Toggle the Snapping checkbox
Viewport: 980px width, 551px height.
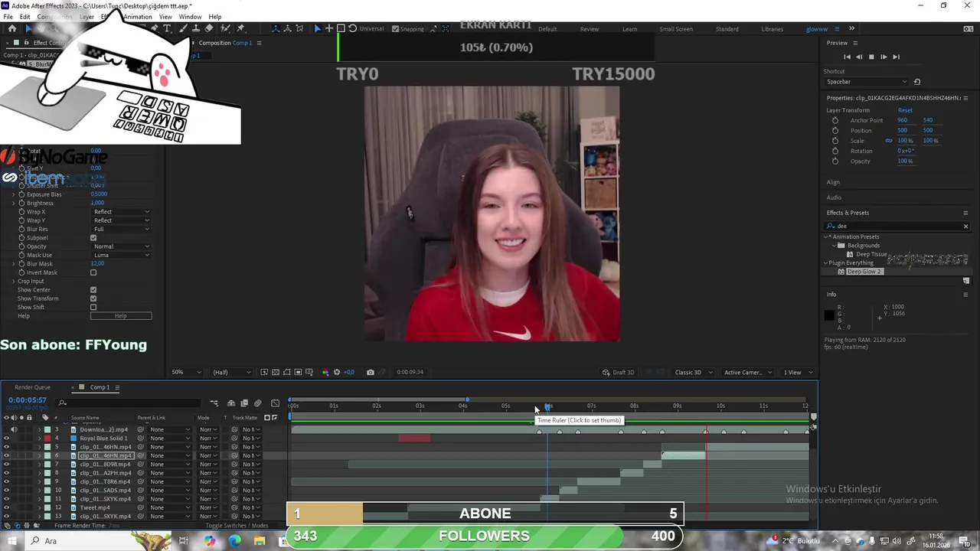pos(395,29)
